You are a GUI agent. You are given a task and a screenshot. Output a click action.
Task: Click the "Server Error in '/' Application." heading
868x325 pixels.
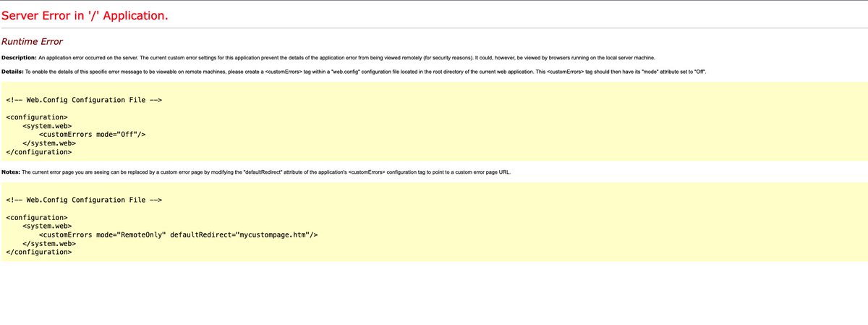pyautogui.click(x=85, y=15)
